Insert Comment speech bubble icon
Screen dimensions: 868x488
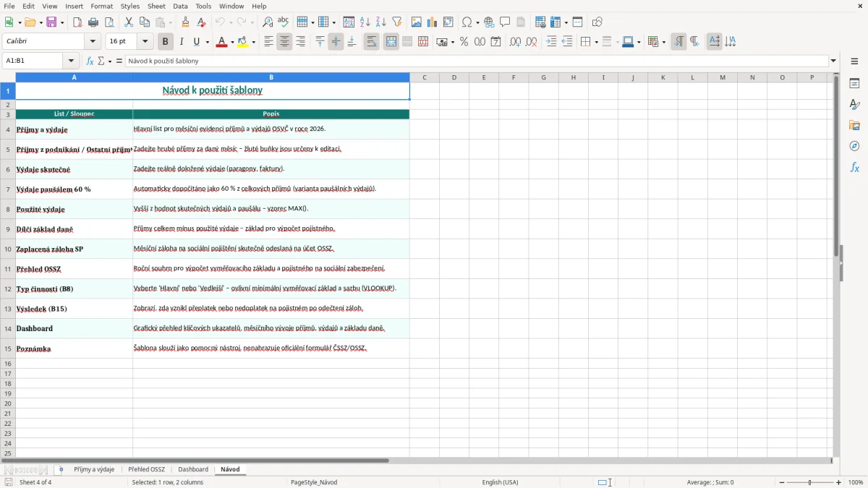tap(505, 22)
